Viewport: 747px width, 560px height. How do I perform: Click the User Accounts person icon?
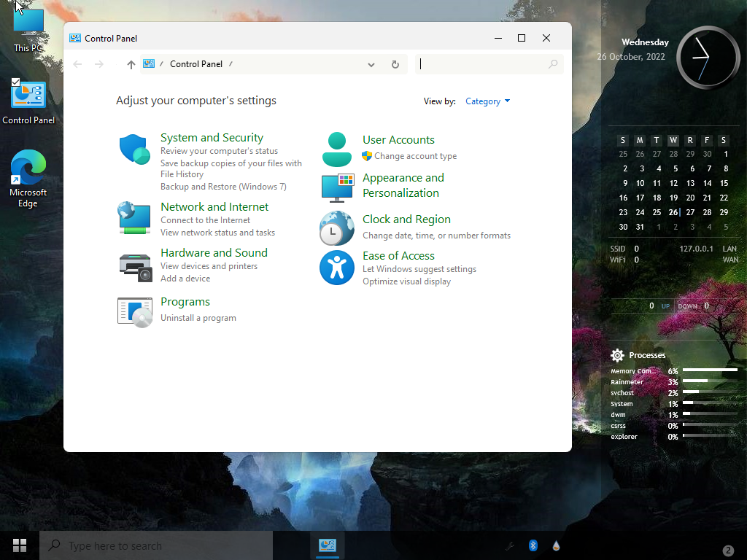tap(336, 149)
